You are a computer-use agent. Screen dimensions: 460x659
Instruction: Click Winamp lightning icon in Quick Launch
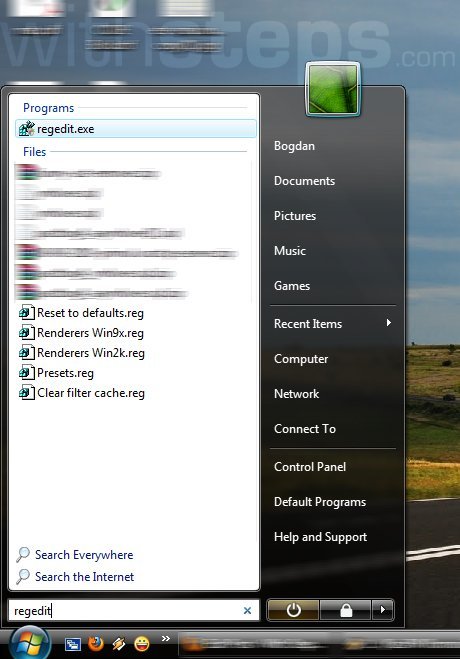click(x=119, y=643)
